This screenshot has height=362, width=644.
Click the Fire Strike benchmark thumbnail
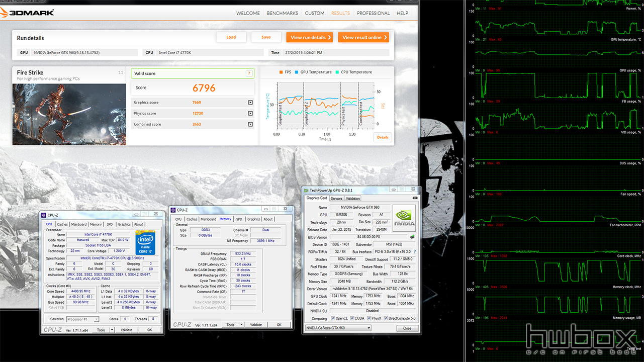69,114
